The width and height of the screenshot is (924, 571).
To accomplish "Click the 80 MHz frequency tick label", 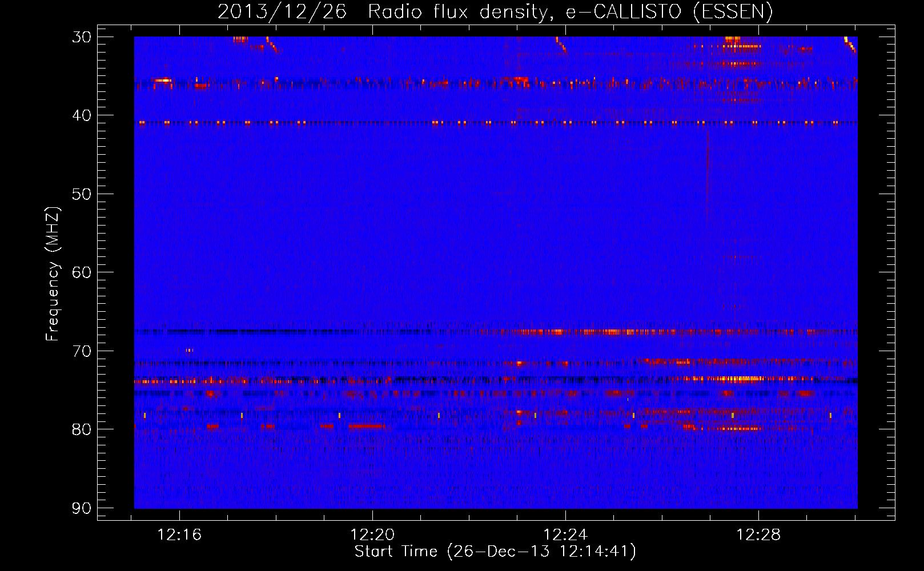I will (x=82, y=429).
